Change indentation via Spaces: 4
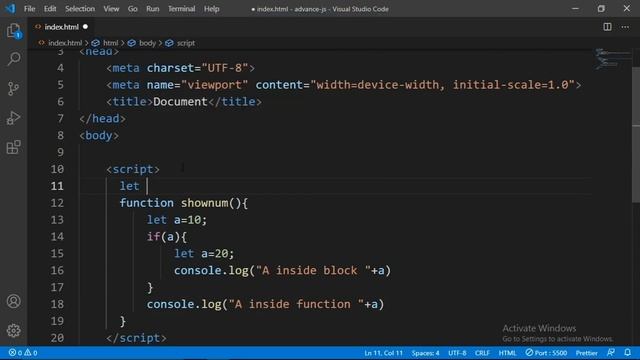Screen dimensions: 640x360 pyautogui.click(x=425, y=353)
